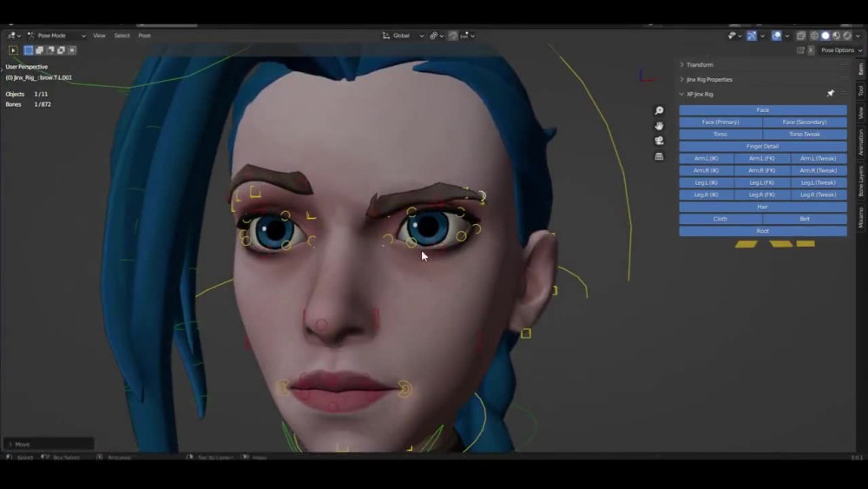
Task: Open the Pose Mode dropdown
Action: (x=56, y=36)
